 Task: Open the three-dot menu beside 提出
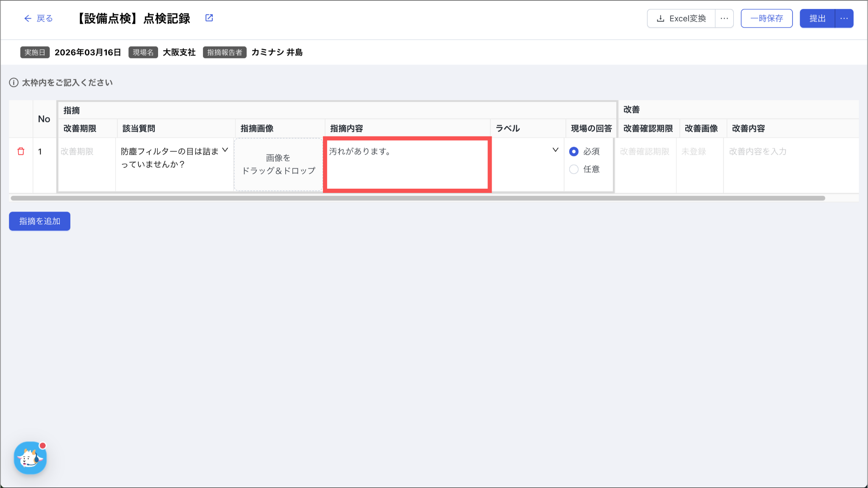pyautogui.click(x=844, y=18)
